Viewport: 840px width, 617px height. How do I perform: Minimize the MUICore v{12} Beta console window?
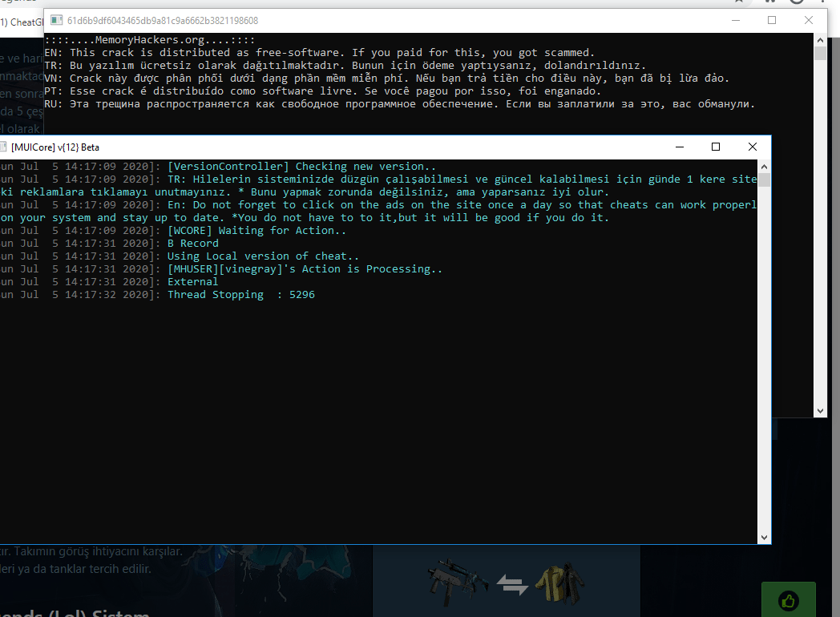pyautogui.click(x=679, y=147)
